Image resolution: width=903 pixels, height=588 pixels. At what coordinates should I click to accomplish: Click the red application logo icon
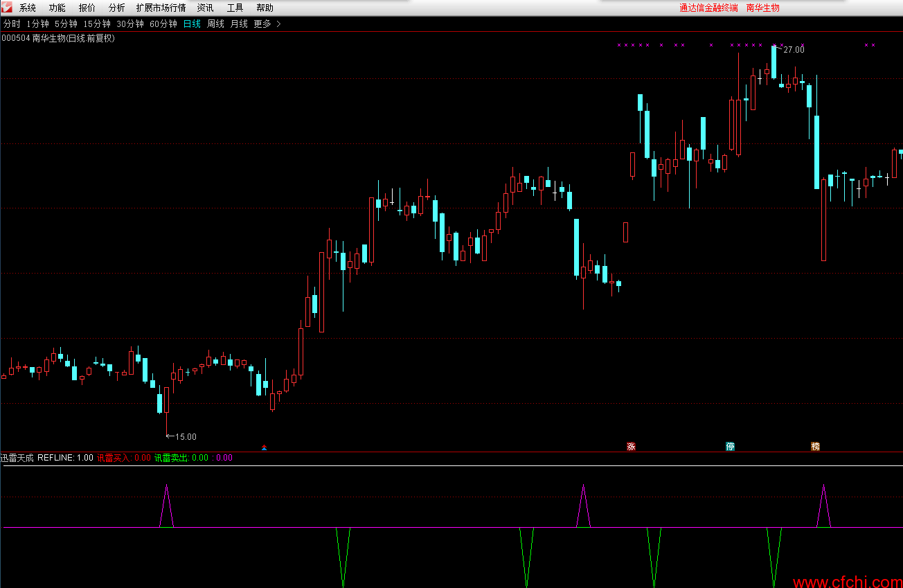click(x=6, y=7)
